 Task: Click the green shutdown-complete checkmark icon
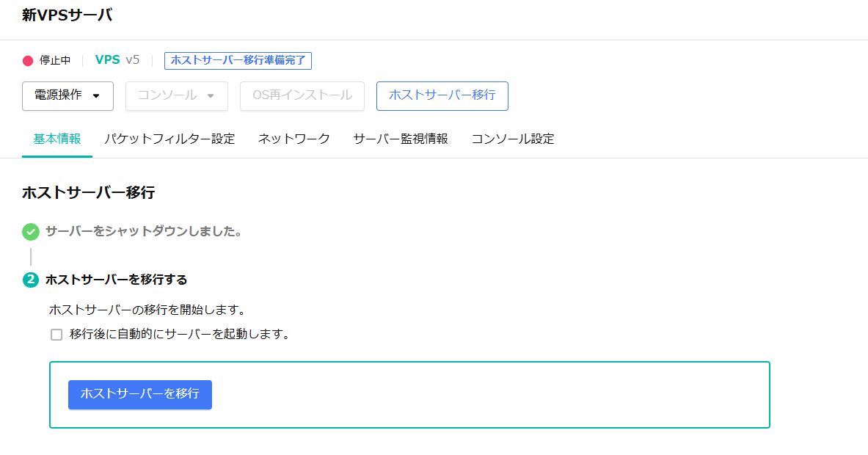[x=30, y=232]
